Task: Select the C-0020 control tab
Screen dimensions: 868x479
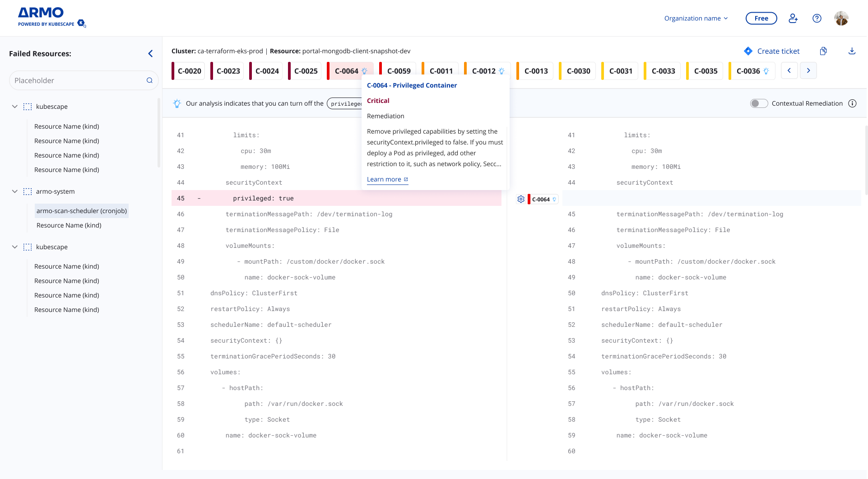Action: click(x=188, y=71)
